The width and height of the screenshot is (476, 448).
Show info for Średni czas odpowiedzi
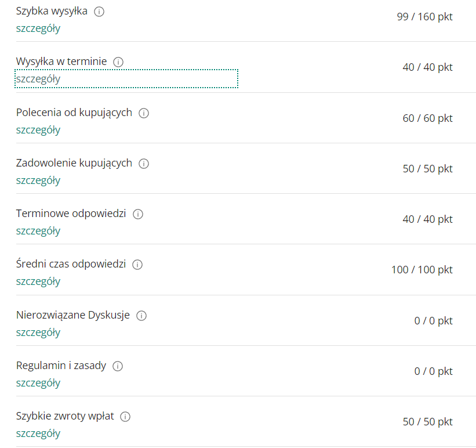click(x=137, y=265)
